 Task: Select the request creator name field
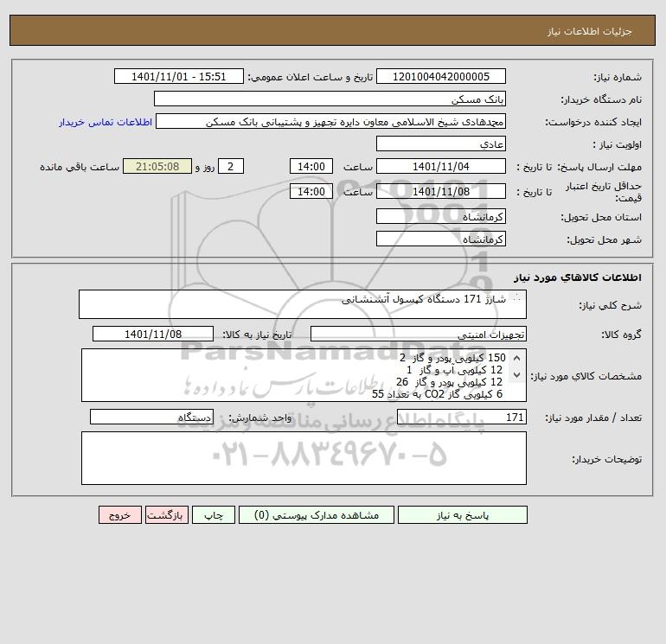coord(331,121)
